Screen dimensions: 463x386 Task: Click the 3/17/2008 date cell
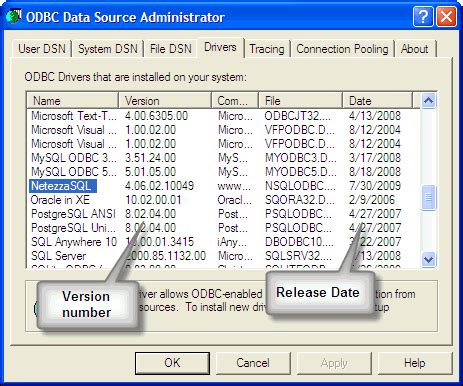(x=375, y=158)
